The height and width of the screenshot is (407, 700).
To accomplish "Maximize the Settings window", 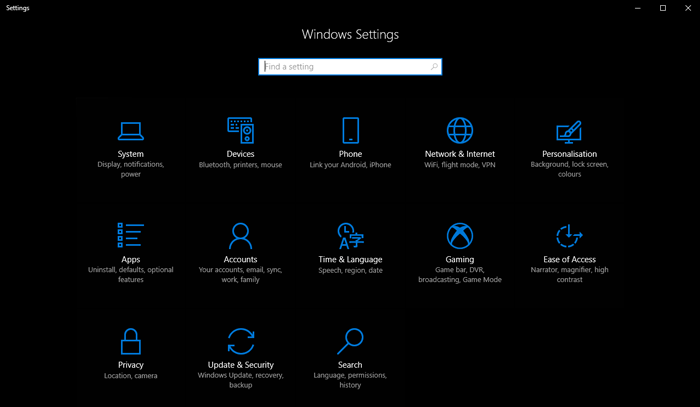I will point(663,8).
